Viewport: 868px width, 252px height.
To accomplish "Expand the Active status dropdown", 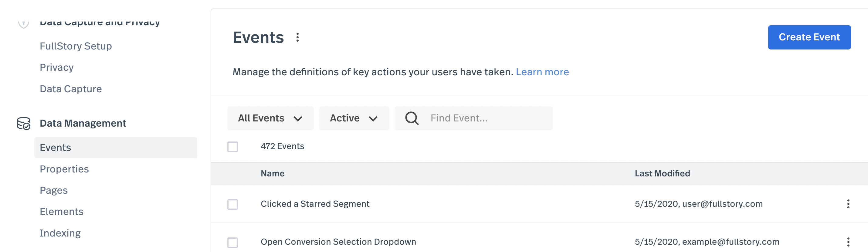I will 354,118.
